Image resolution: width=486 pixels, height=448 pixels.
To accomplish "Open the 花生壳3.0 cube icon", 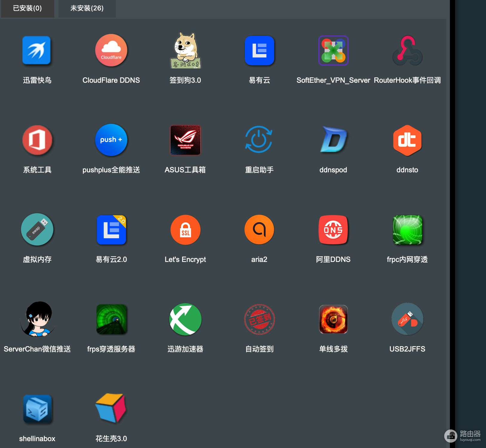I will pos(111,408).
